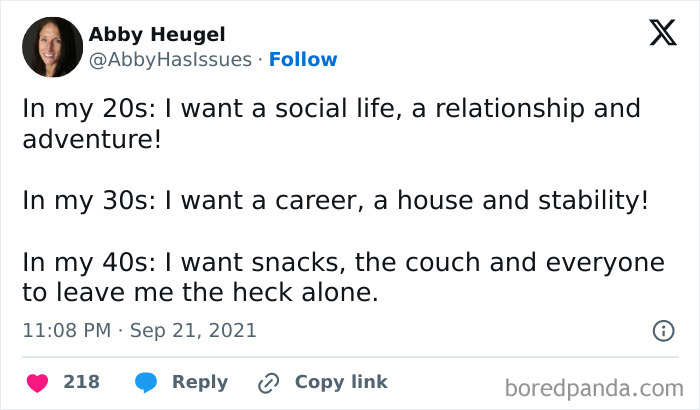Image resolution: width=700 pixels, height=410 pixels.
Task: Open the @AbbyHasIssues handle
Action: [x=170, y=60]
